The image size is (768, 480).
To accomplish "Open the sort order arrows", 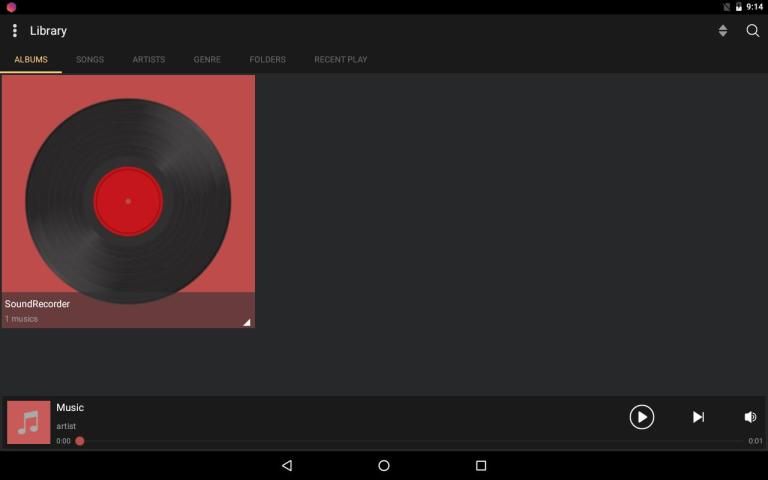I will point(723,31).
